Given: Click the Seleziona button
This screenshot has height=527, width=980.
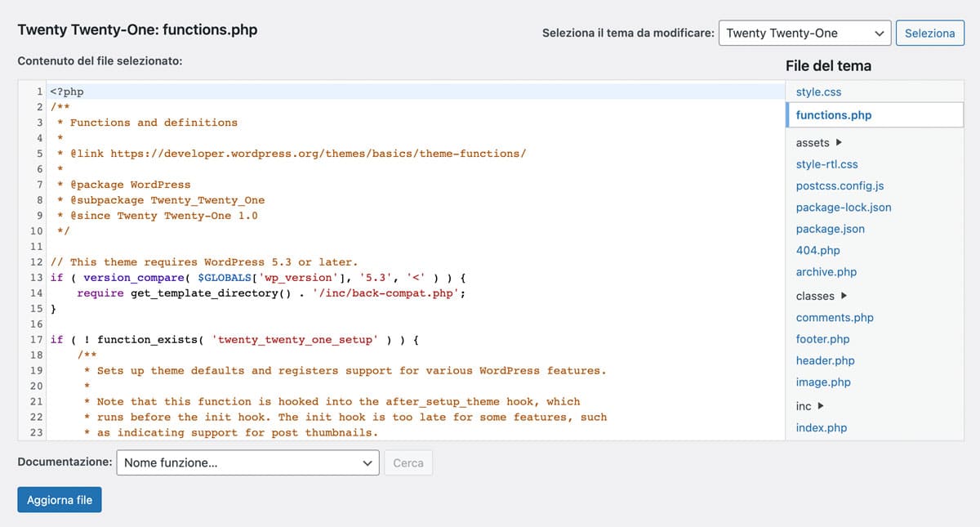Looking at the screenshot, I should click(930, 33).
